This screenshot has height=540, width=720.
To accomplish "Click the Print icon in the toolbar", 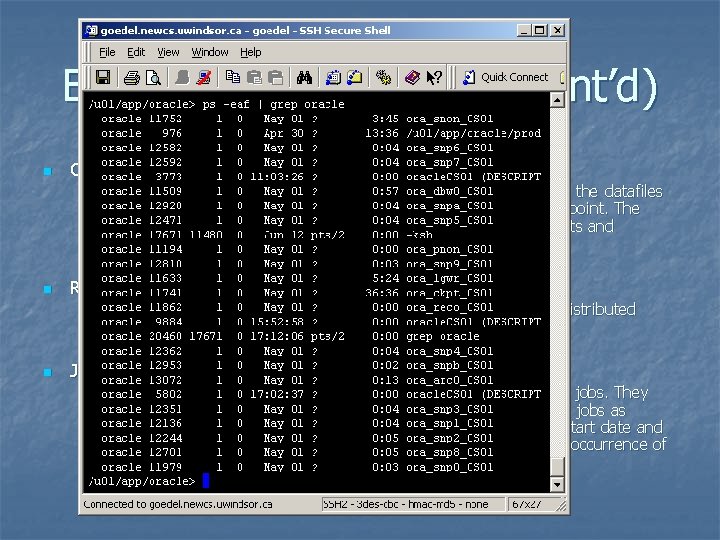I will (x=132, y=77).
